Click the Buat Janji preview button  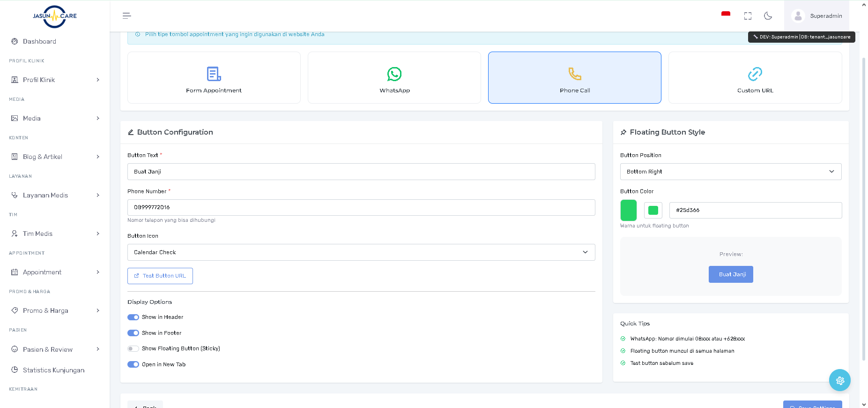[730, 274]
